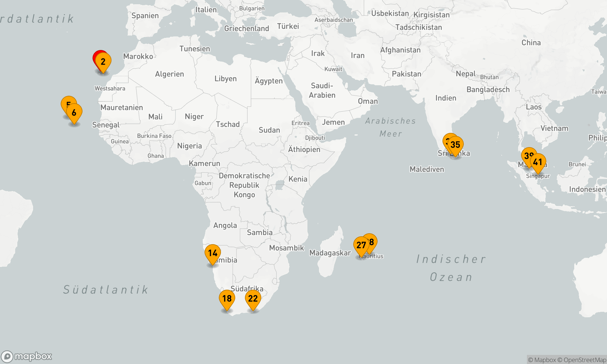
Task: Select marker 22 in South Africa
Action: 253,298
